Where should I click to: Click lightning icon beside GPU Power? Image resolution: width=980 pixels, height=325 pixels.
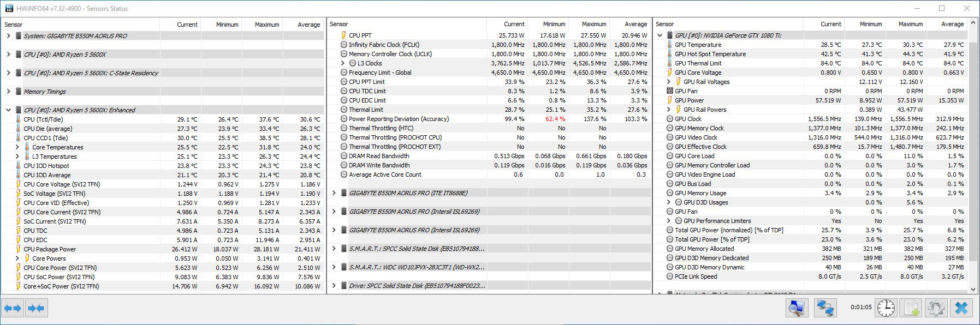pos(669,100)
